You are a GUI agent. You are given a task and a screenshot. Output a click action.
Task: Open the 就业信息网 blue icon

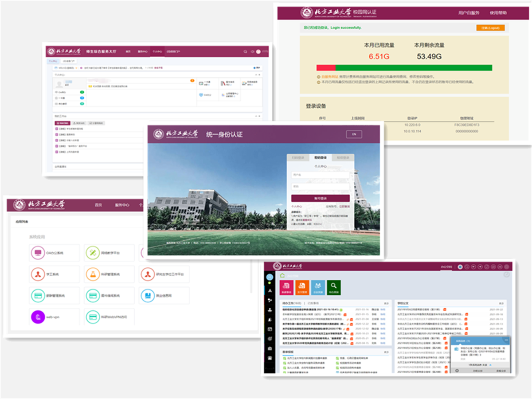pos(148,295)
